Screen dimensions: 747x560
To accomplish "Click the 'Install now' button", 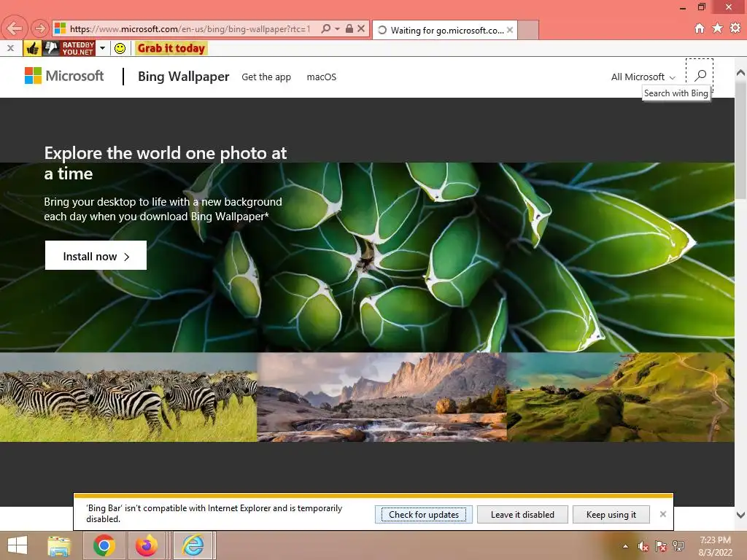I will click(96, 256).
